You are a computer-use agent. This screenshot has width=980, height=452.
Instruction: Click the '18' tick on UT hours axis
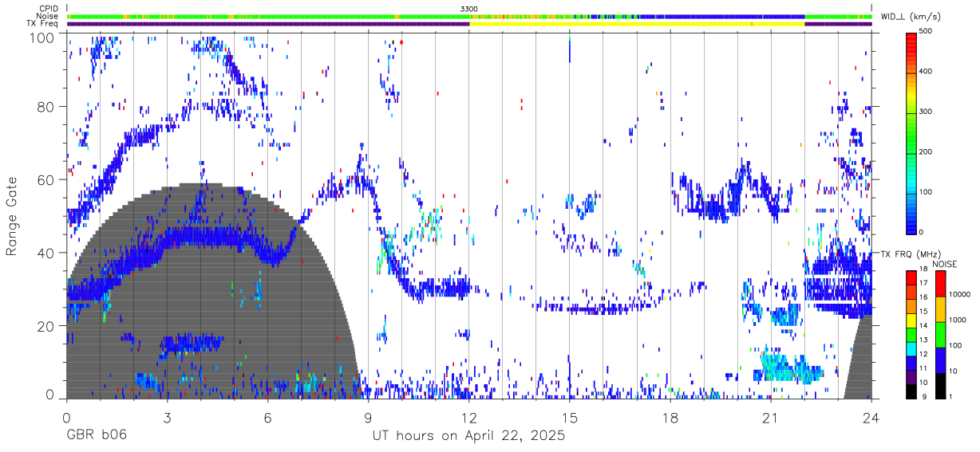click(x=670, y=417)
